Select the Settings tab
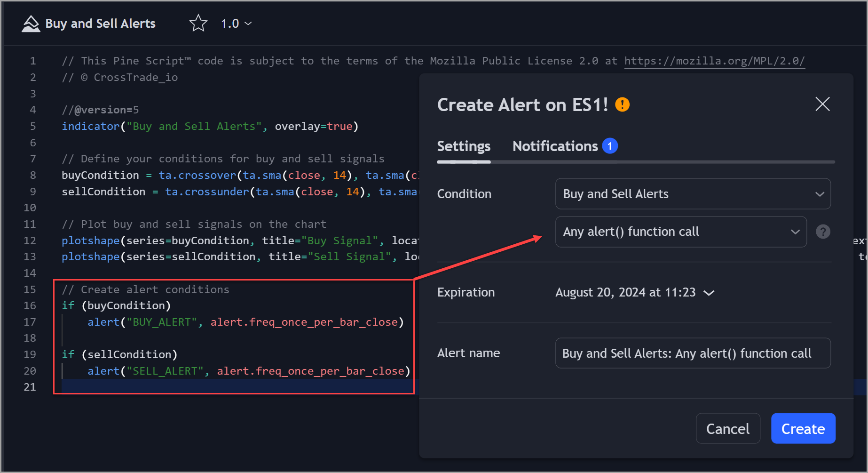 click(x=464, y=146)
